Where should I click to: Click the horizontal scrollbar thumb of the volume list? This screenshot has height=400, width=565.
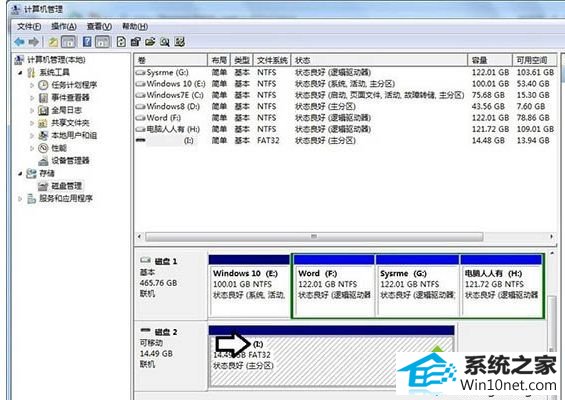314,237
